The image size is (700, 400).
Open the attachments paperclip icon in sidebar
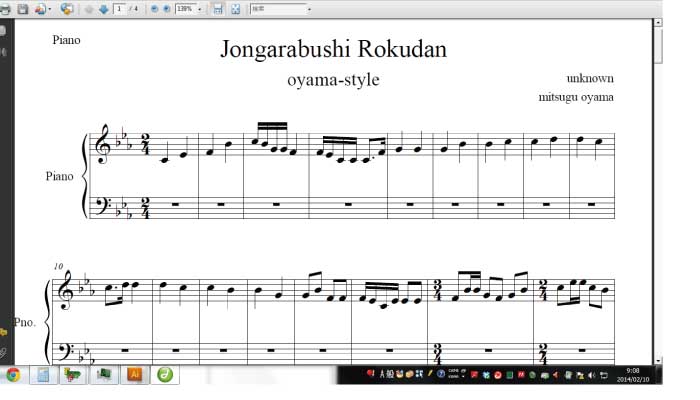(x=3, y=353)
